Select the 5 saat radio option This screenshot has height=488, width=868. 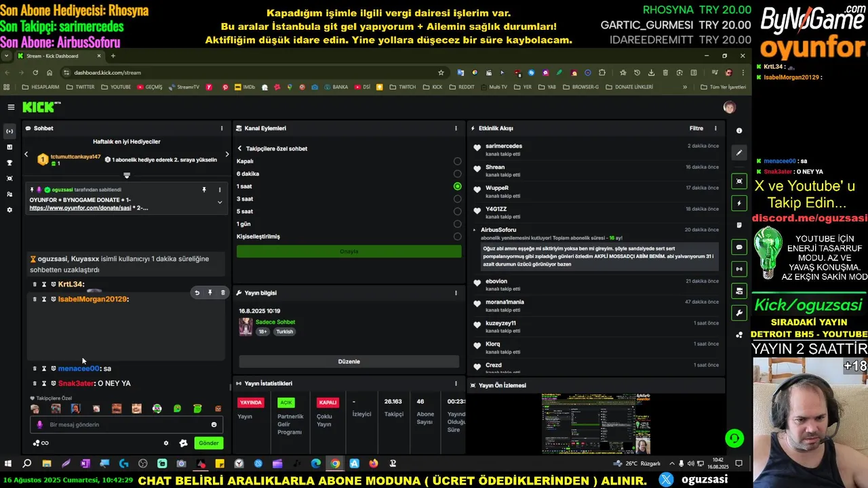click(458, 211)
